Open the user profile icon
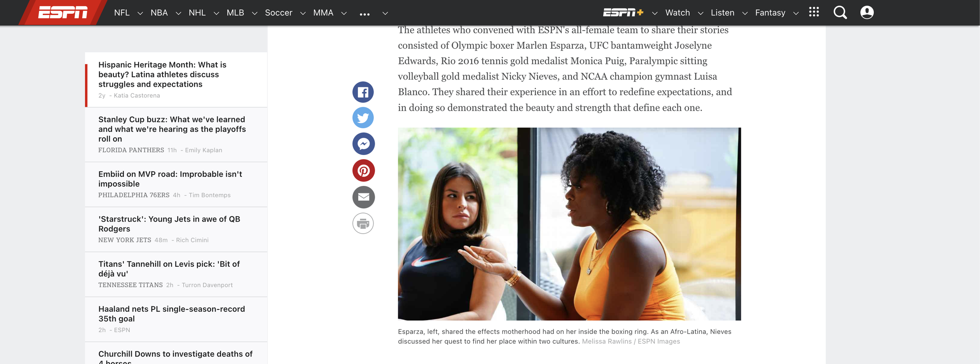The image size is (980, 364). 867,13
